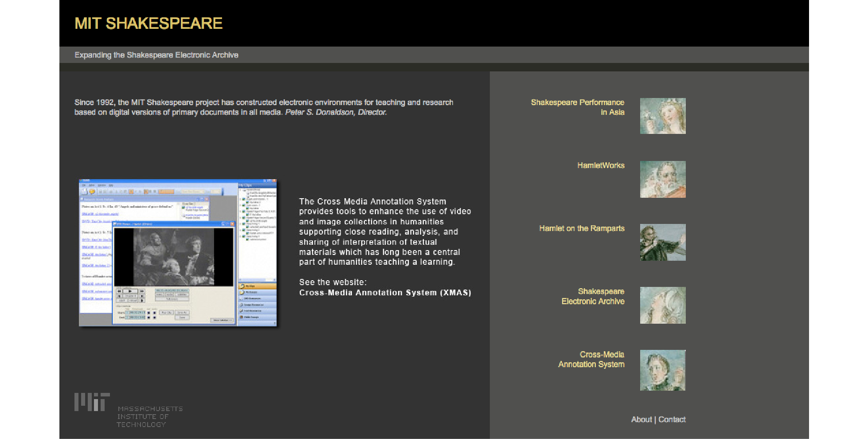Click the MIT SHAKESPEARE site title
Viewport: 868px width, 439px height.
pyautogui.click(x=149, y=24)
